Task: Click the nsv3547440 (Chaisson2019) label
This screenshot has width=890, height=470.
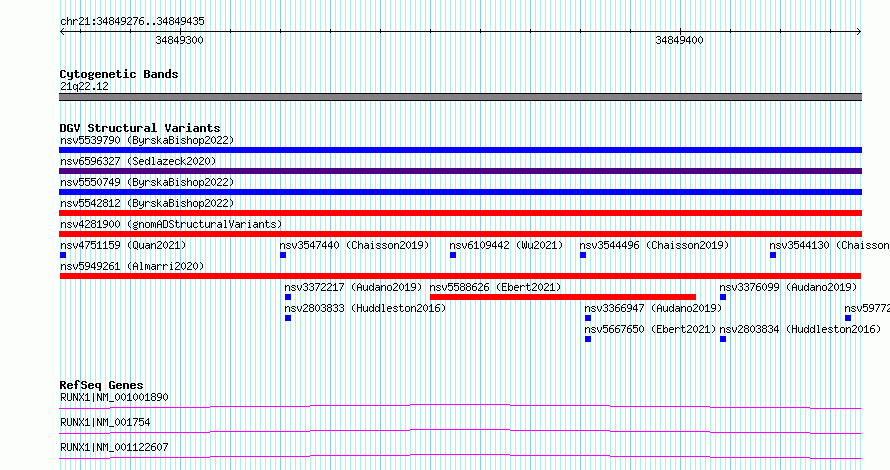Action: click(x=354, y=245)
